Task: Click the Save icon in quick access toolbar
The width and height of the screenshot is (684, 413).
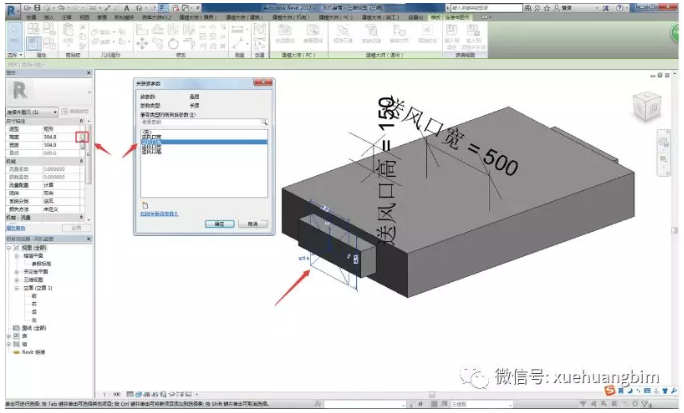Action: [38, 8]
